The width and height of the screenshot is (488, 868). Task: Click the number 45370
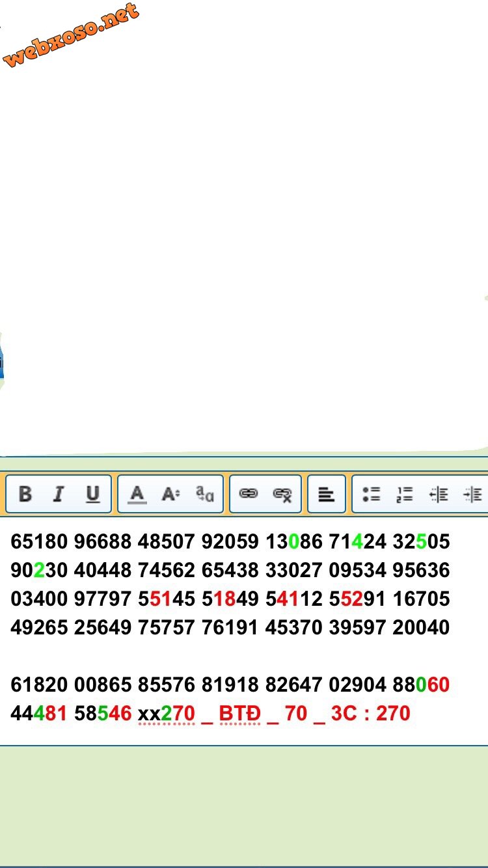click(x=294, y=627)
